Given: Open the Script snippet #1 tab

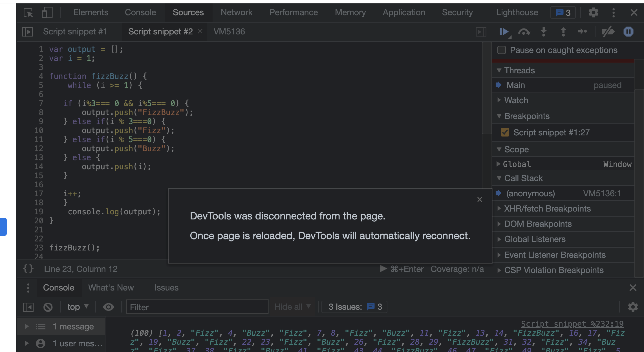Looking at the screenshot, I should click(75, 32).
